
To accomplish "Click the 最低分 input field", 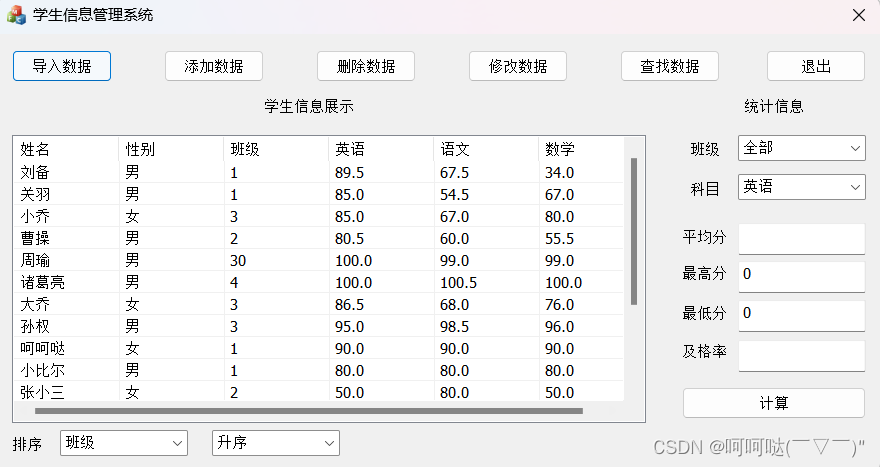I will pyautogui.click(x=802, y=316).
